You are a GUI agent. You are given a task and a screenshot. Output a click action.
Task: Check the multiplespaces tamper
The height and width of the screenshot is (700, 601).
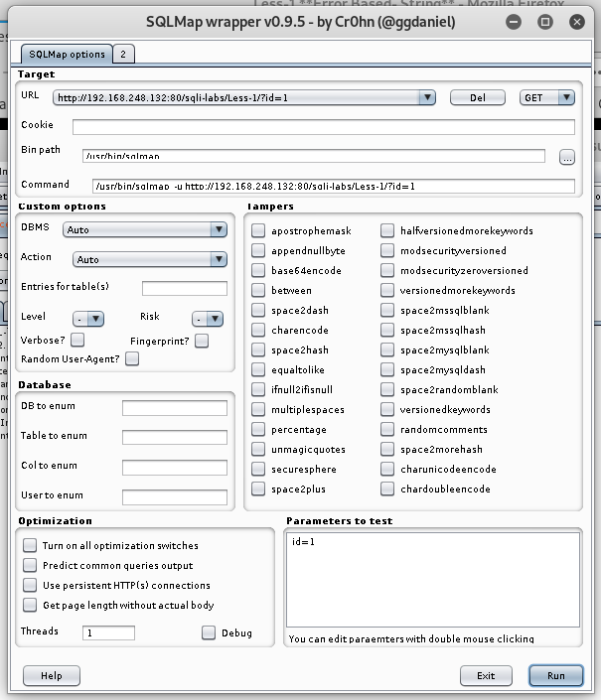pyautogui.click(x=258, y=409)
